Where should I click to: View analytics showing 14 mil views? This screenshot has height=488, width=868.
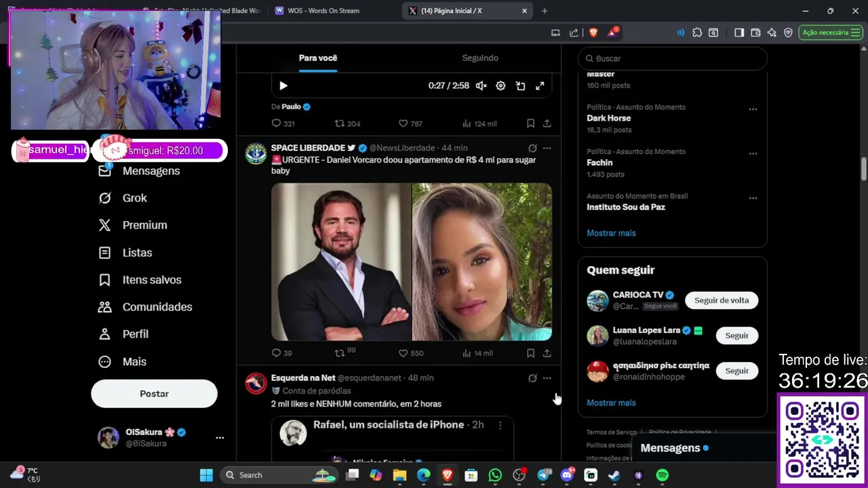(x=477, y=353)
